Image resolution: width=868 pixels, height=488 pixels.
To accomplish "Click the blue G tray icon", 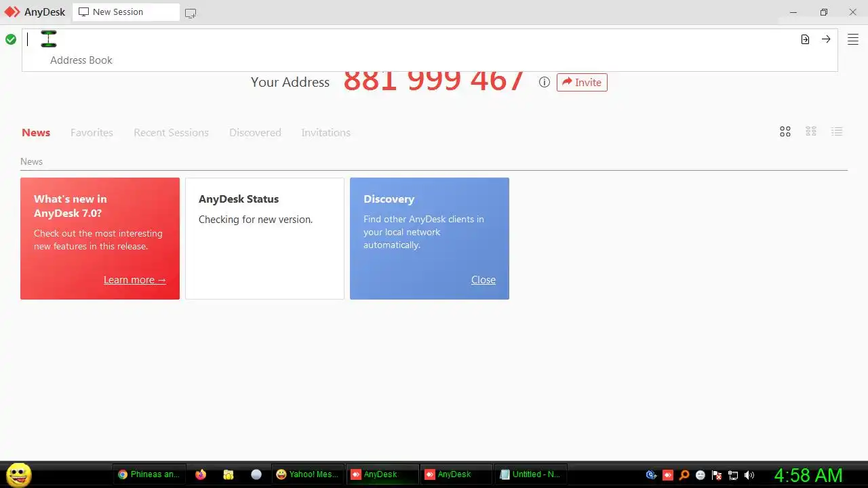I will [652, 475].
